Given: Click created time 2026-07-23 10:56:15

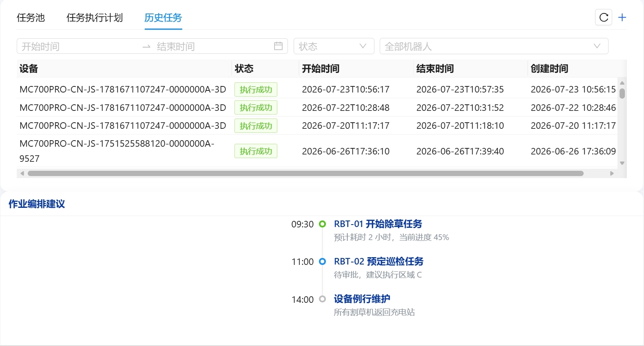Looking at the screenshot, I should [573, 89].
